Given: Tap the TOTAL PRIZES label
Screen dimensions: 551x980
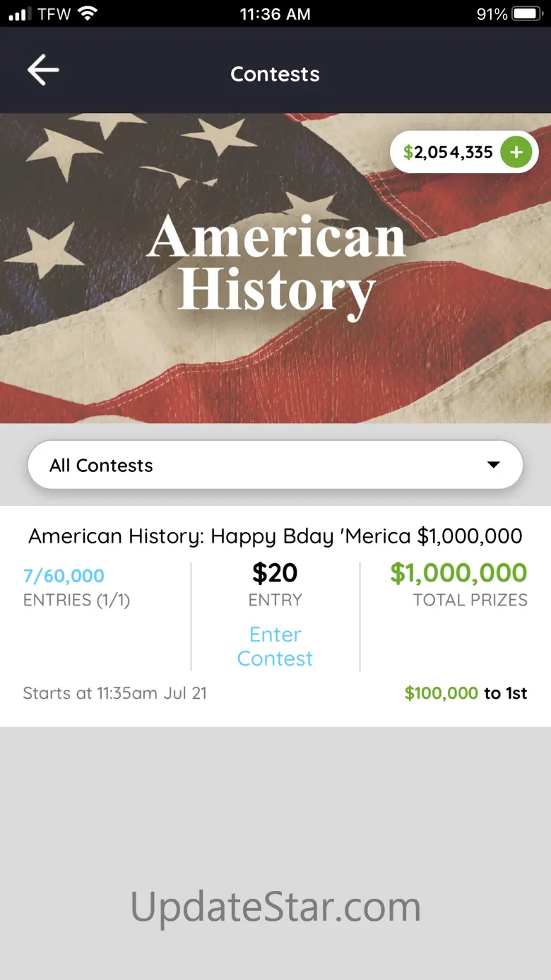Looking at the screenshot, I should pyautogui.click(x=470, y=600).
